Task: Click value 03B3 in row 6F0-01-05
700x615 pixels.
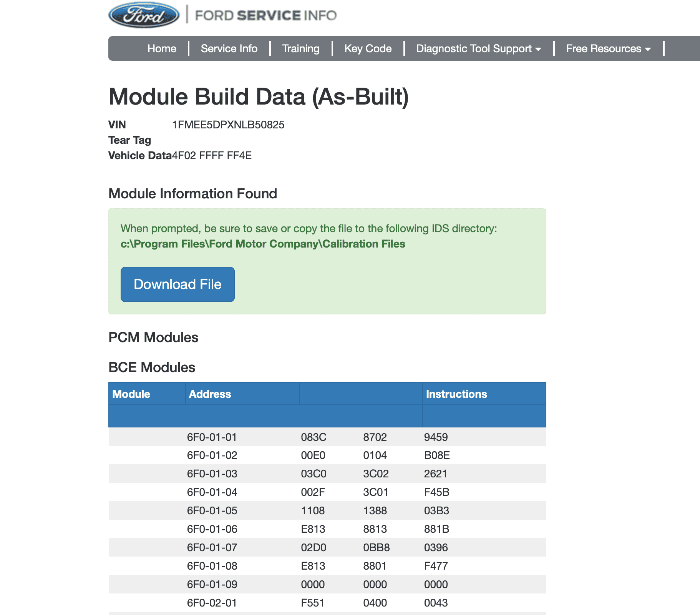Action: (436, 511)
